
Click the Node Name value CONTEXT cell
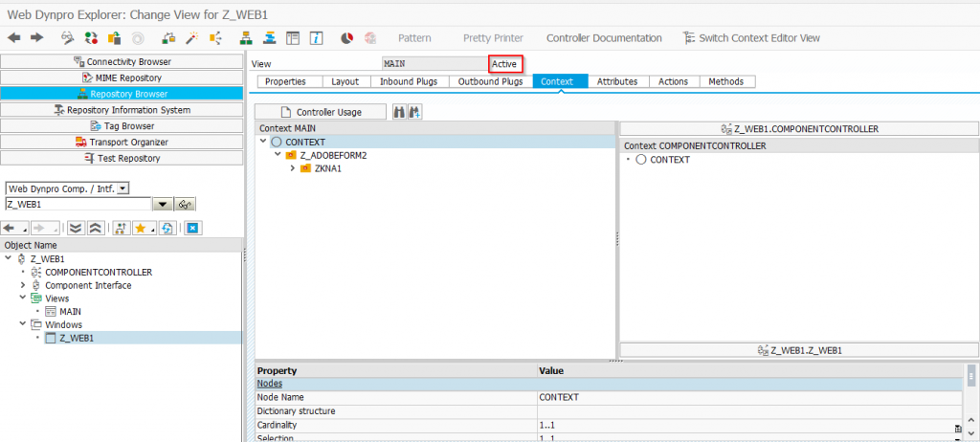[749, 397]
